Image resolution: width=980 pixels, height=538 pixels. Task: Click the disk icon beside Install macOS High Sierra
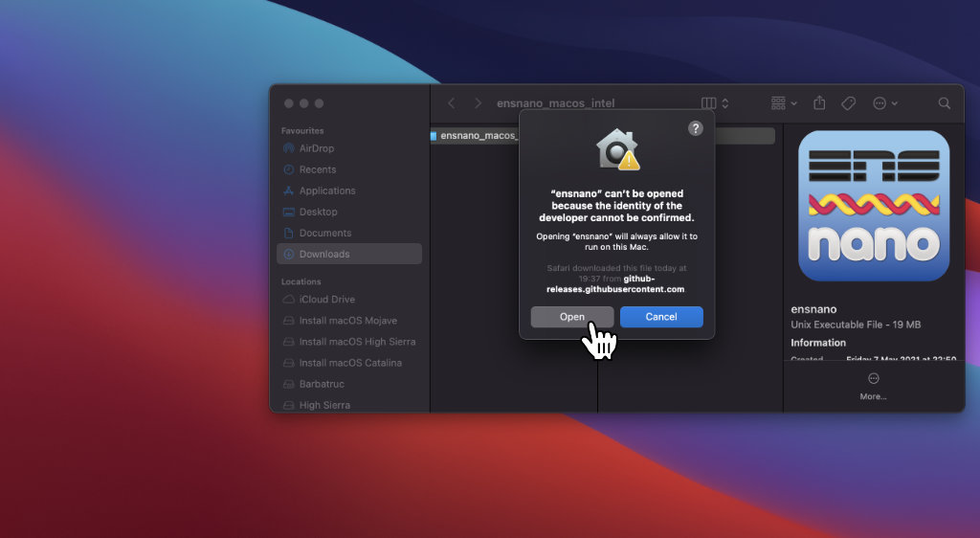[x=288, y=342]
